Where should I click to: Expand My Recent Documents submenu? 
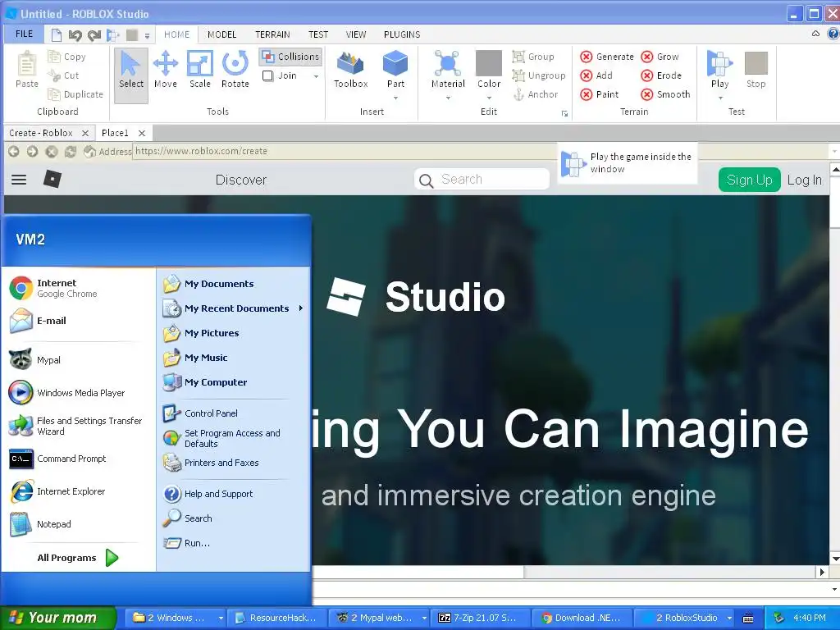pos(300,308)
